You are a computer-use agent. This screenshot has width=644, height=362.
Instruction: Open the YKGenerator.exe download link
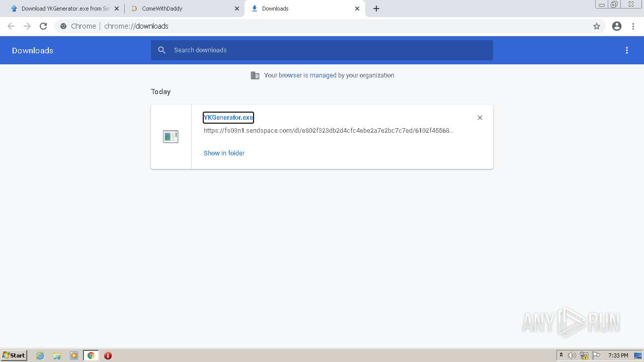click(x=228, y=118)
